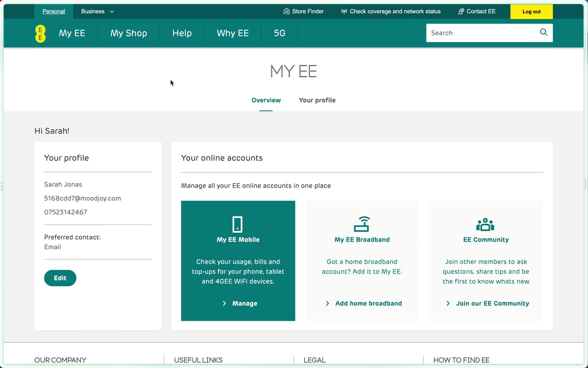The image size is (588, 368).
Task: Switch to the Your profile tab
Action: click(317, 100)
